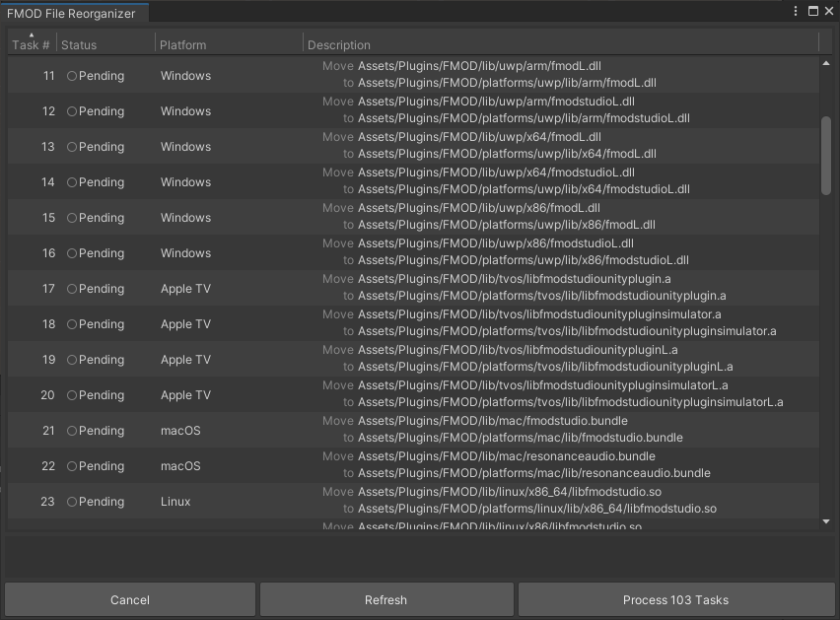Screen dimensions: 840x620
Task: Sort by the Platform column header
Action: (x=183, y=45)
